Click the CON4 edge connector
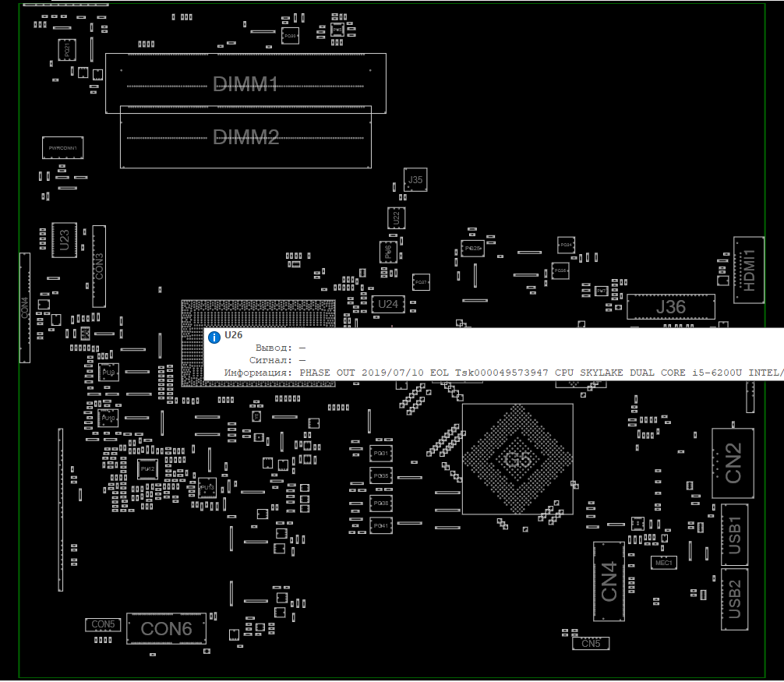The width and height of the screenshot is (784, 682). click(24, 307)
